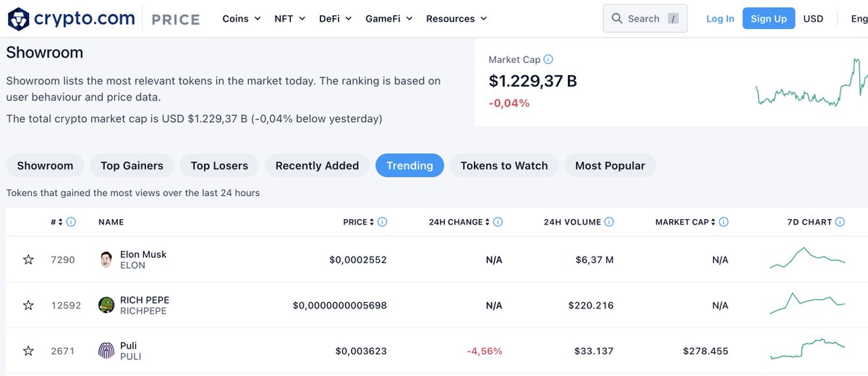Switch to the Most Popular tab
Image resolution: width=868 pixels, height=376 pixels.
tap(610, 166)
